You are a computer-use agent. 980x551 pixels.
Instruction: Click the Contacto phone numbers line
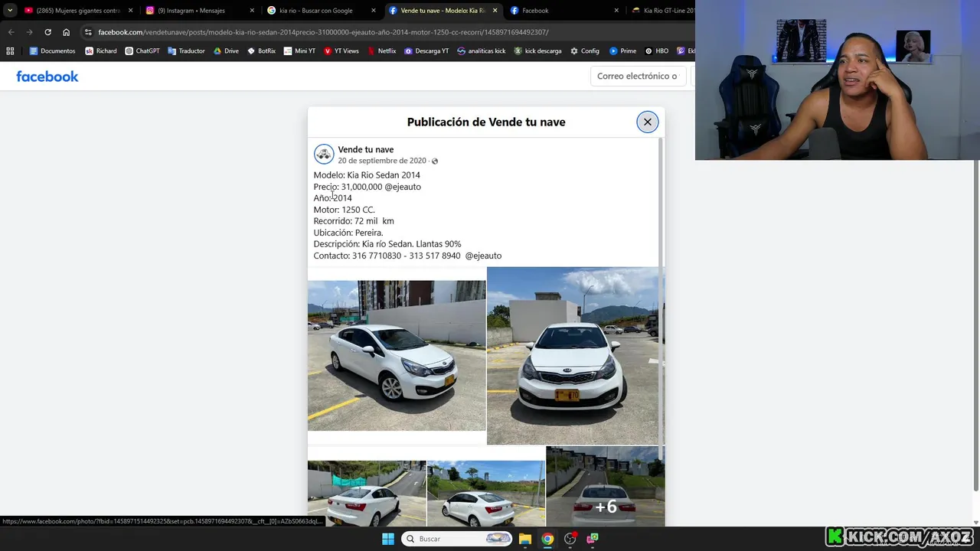407,256
